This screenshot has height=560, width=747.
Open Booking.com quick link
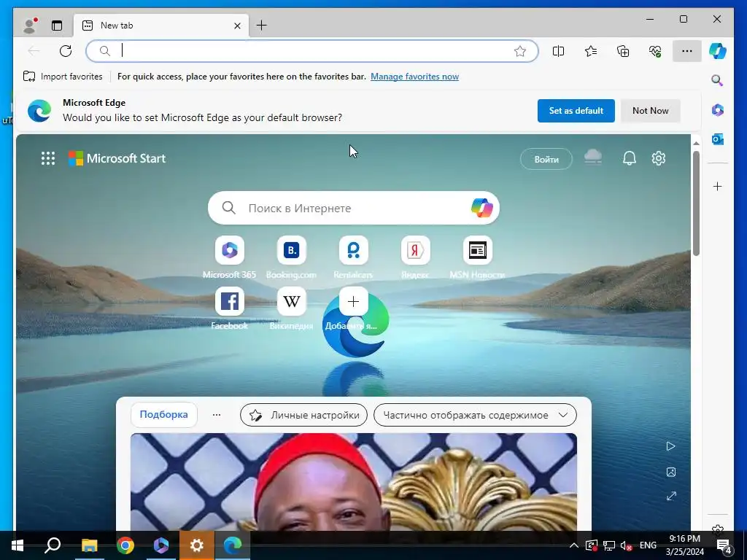292,257
